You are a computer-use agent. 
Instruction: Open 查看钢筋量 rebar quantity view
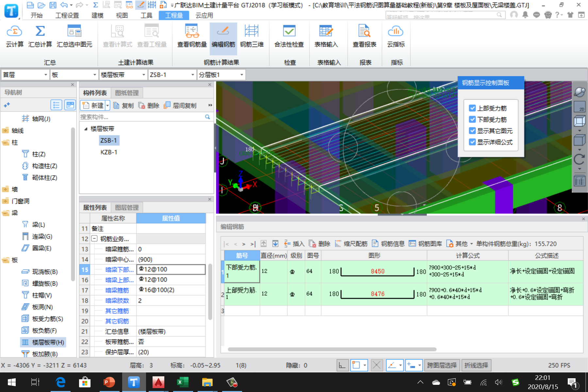tap(192, 36)
